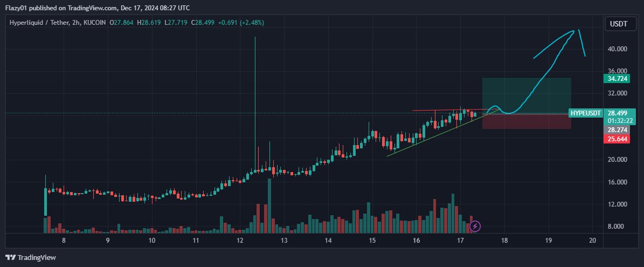
Task: Click the 32.000 price axis label
Action: [617, 93]
